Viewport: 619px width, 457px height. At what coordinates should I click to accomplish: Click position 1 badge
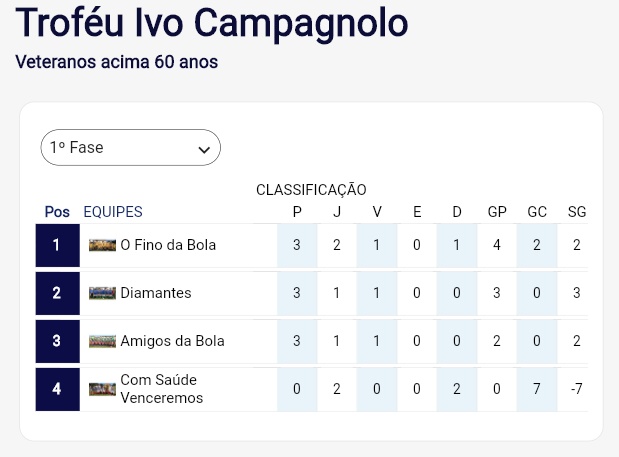58,245
